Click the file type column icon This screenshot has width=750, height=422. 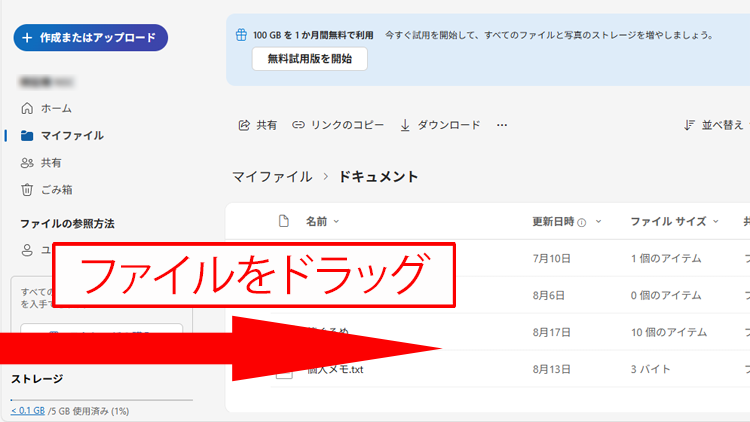[x=284, y=221]
